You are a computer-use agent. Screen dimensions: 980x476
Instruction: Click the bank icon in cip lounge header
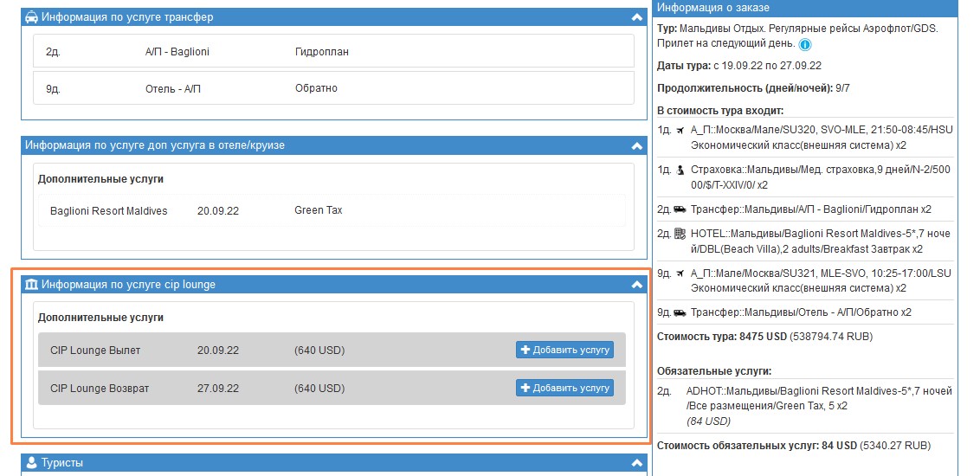(x=31, y=284)
